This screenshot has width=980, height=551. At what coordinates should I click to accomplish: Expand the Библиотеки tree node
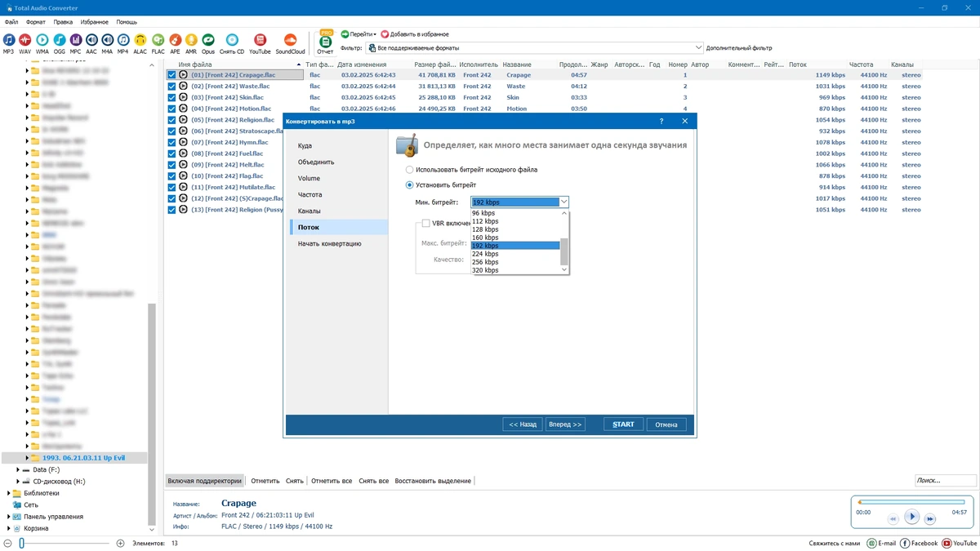8,493
